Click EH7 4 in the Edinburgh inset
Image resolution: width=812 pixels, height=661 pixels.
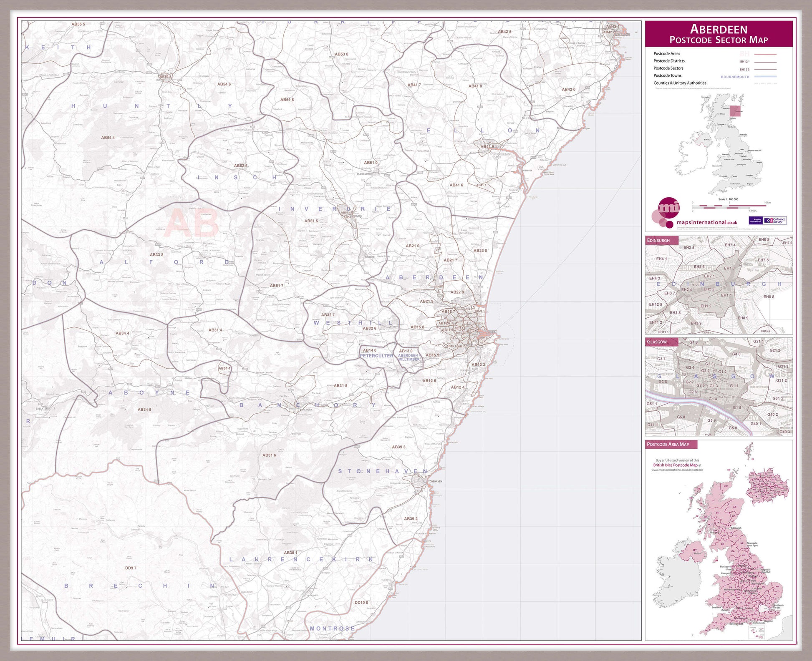pyautogui.click(x=730, y=245)
